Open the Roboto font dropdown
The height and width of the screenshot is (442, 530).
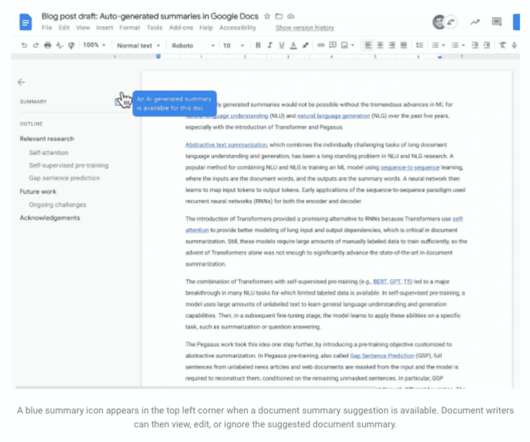[193, 45]
